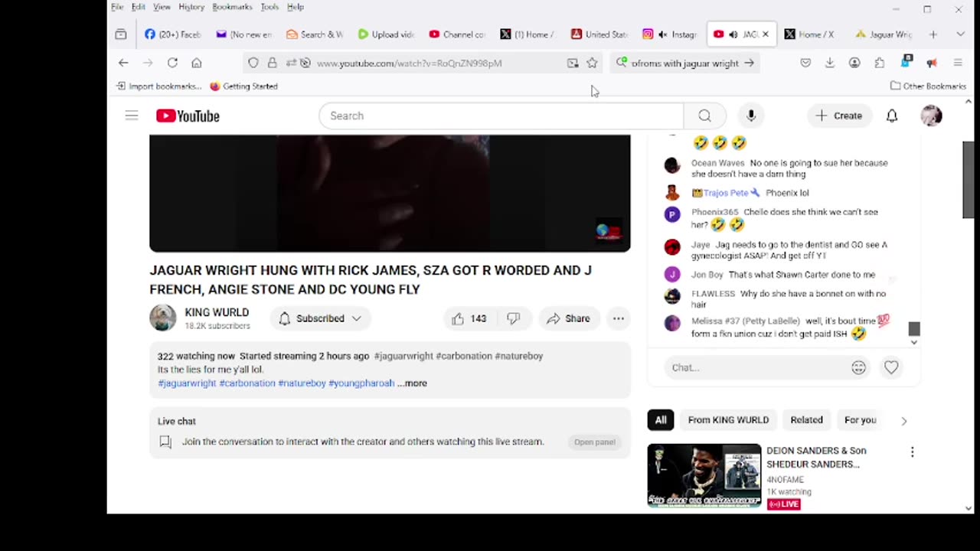Open Firefox application hamburger menu

pyautogui.click(x=958, y=63)
